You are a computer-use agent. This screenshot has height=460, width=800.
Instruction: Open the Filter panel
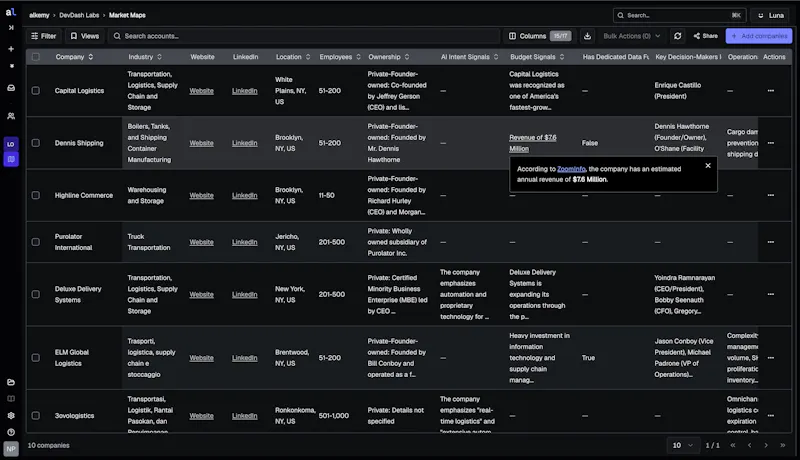(x=44, y=36)
